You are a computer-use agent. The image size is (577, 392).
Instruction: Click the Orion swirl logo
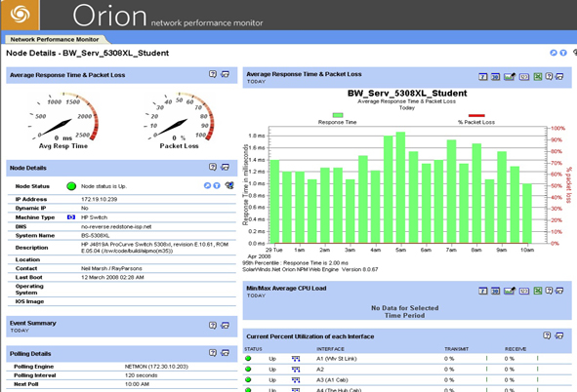(x=20, y=15)
